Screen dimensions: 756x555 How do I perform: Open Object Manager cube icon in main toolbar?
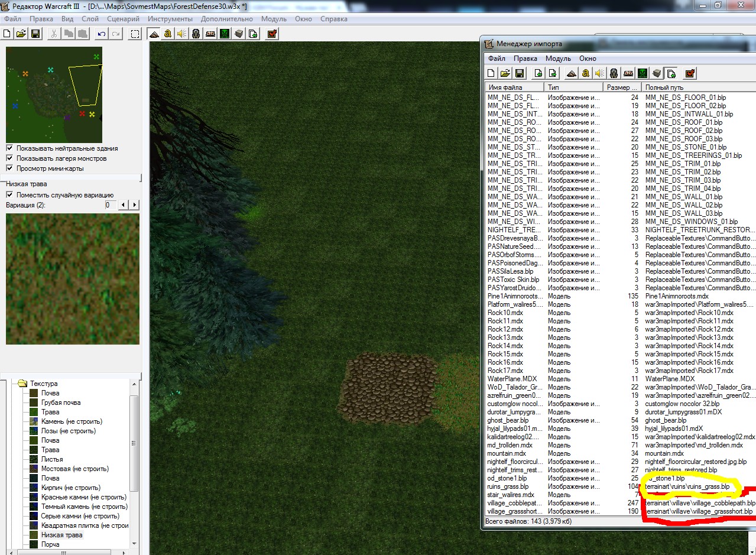[239, 34]
